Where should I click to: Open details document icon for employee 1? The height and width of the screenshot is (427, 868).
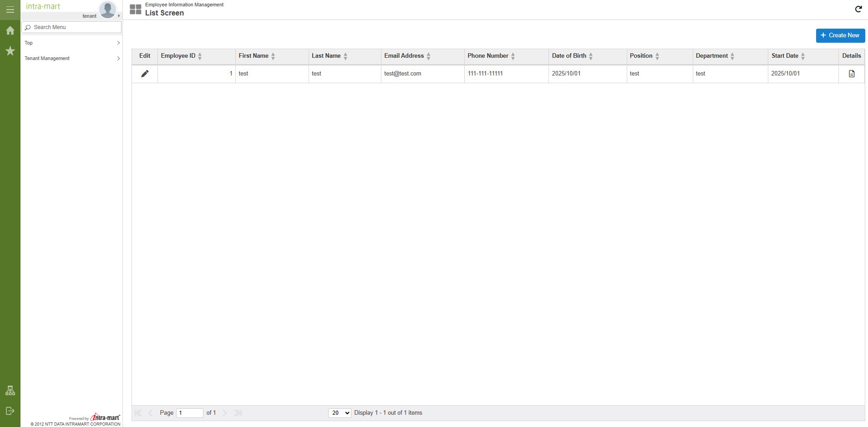coord(851,74)
